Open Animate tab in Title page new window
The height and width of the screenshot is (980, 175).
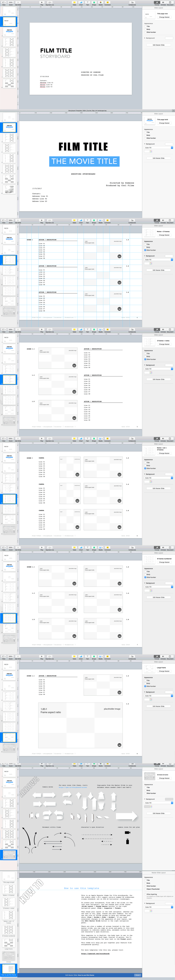163,2
